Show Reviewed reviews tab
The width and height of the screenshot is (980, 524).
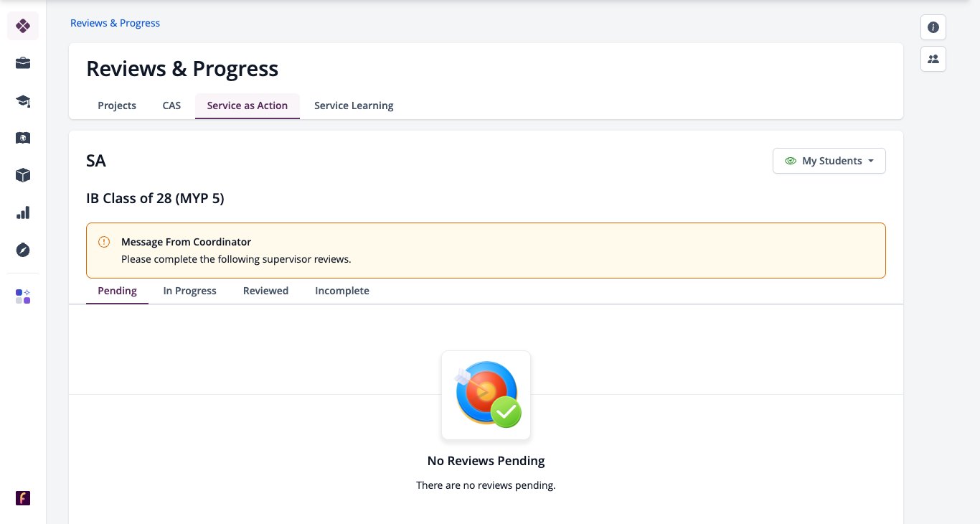(266, 291)
